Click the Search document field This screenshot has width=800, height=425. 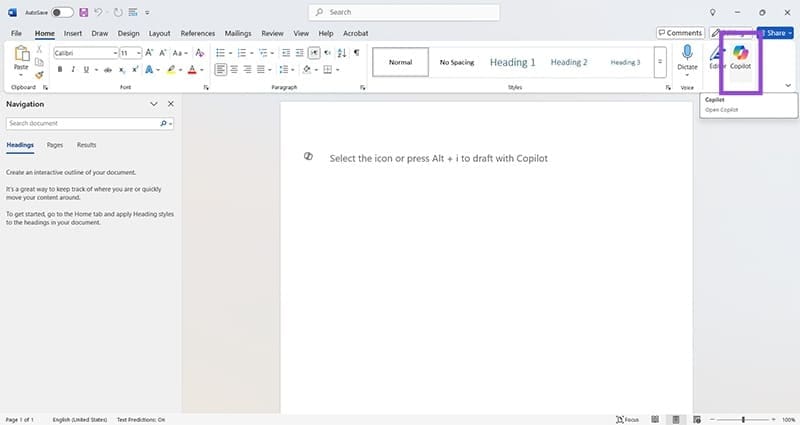(x=82, y=123)
